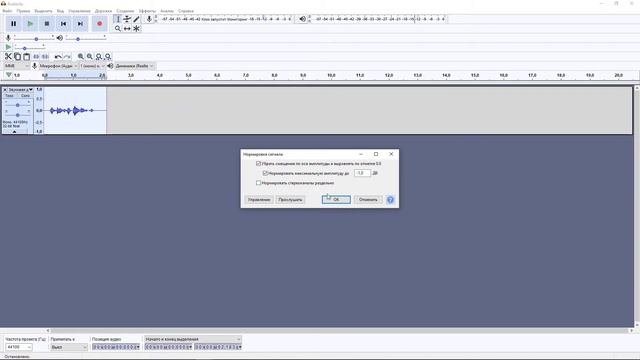640x360 pixels.
Task: Click the Fit Project zoom icon
Action: click(108, 56)
